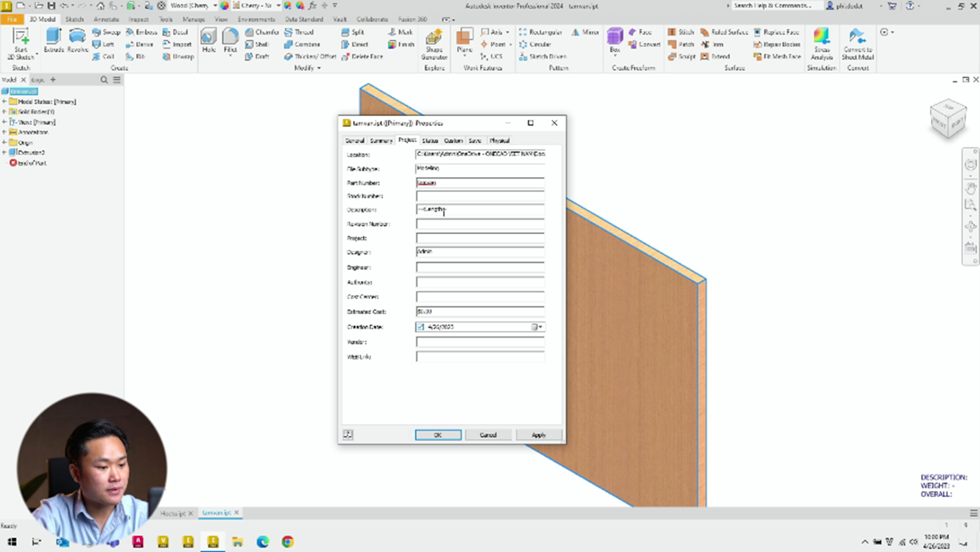
Task: Choose the Sweep tool
Action: point(106,32)
